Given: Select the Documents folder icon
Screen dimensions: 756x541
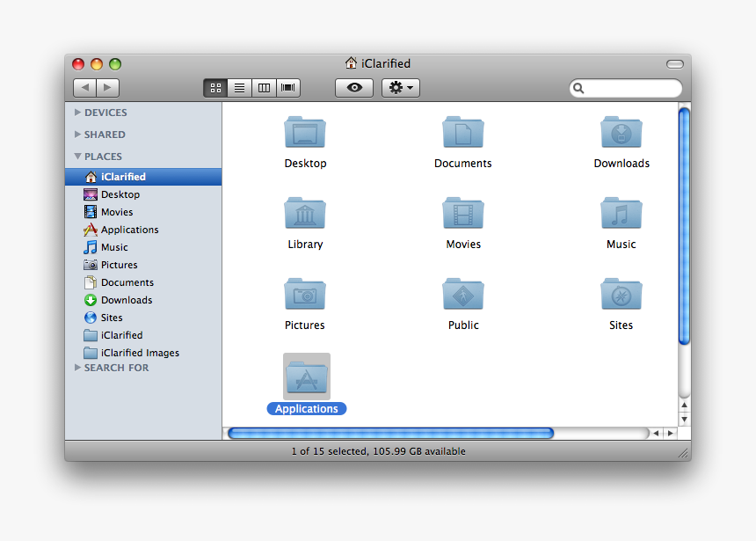Looking at the screenshot, I should coord(463,132).
